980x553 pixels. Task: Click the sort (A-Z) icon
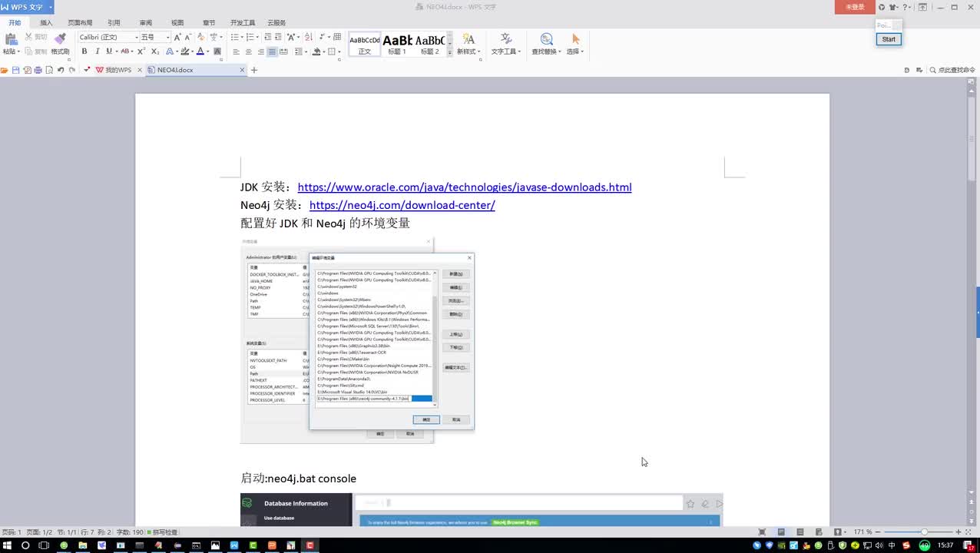[x=309, y=37]
